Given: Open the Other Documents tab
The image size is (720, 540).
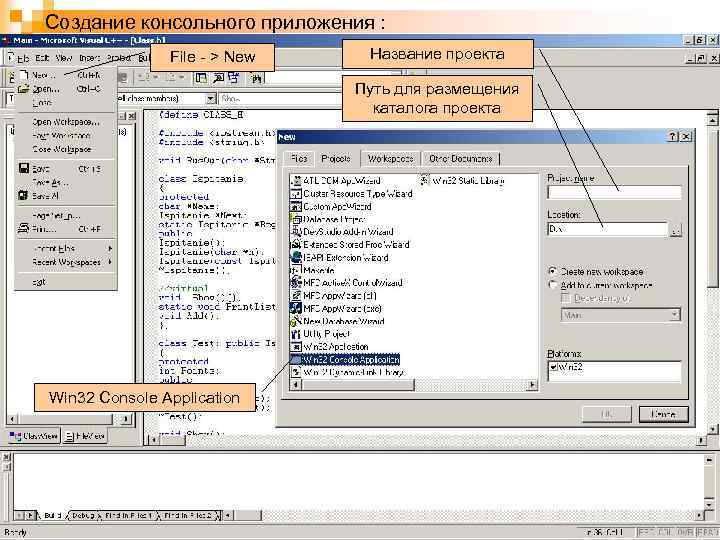Looking at the screenshot, I should tap(461, 159).
